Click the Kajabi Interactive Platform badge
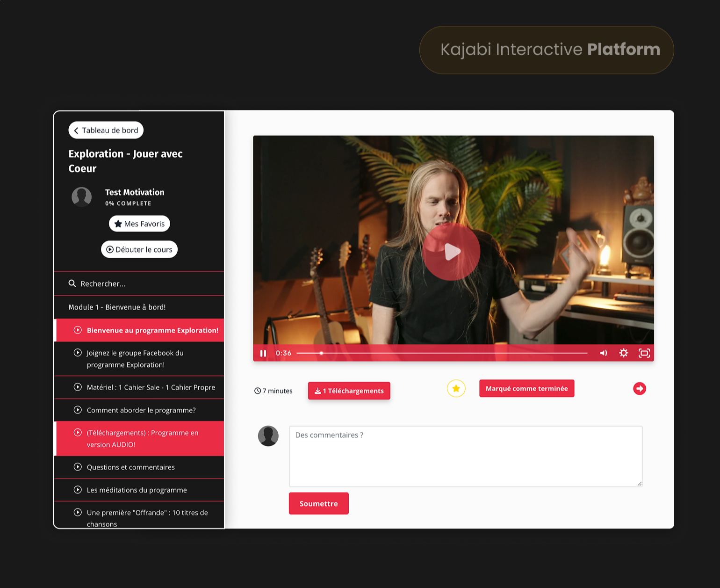This screenshot has width=720, height=588. click(x=547, y=50)
